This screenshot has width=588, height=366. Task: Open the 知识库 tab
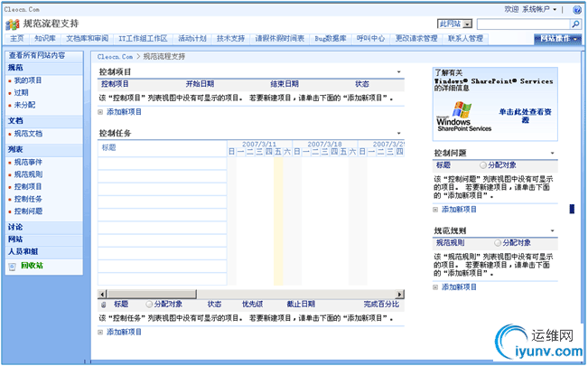pos(45,39)
